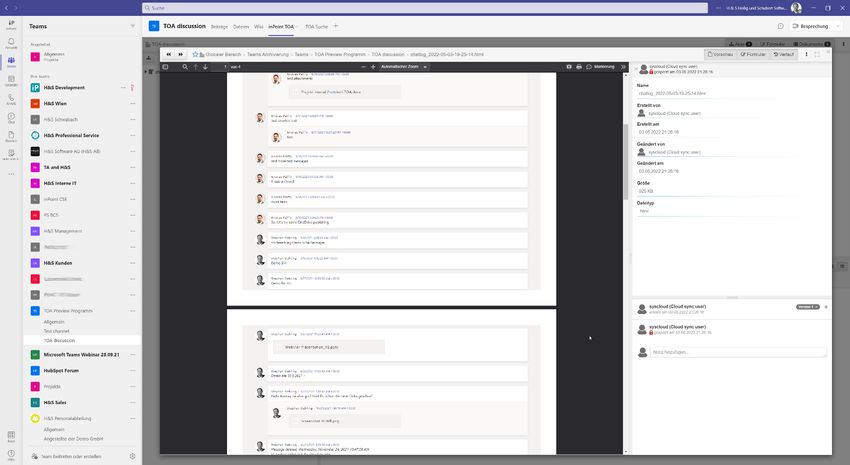Viewport: 850px width, 465px height.
Task: Switch to Beiträge tab
Action: pos(219,27)
